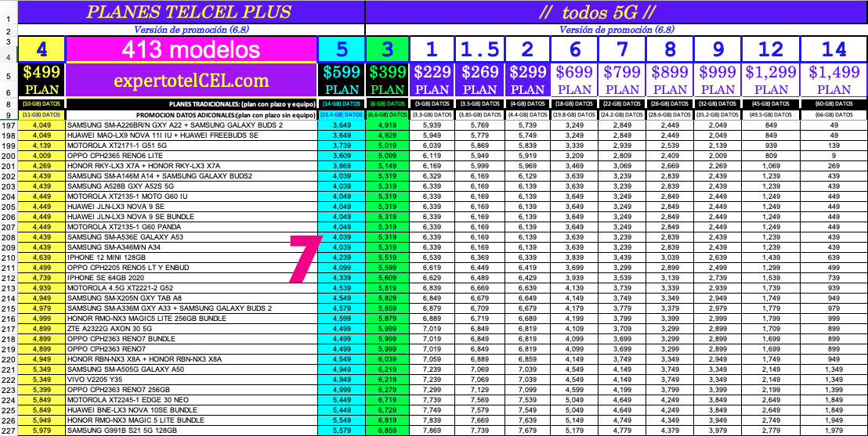Select the 4,239 cyan cell for IPHONE 12 MINI
Viewport: 868px width, 436px height.
pyautogui.click(x=342, y=258)
